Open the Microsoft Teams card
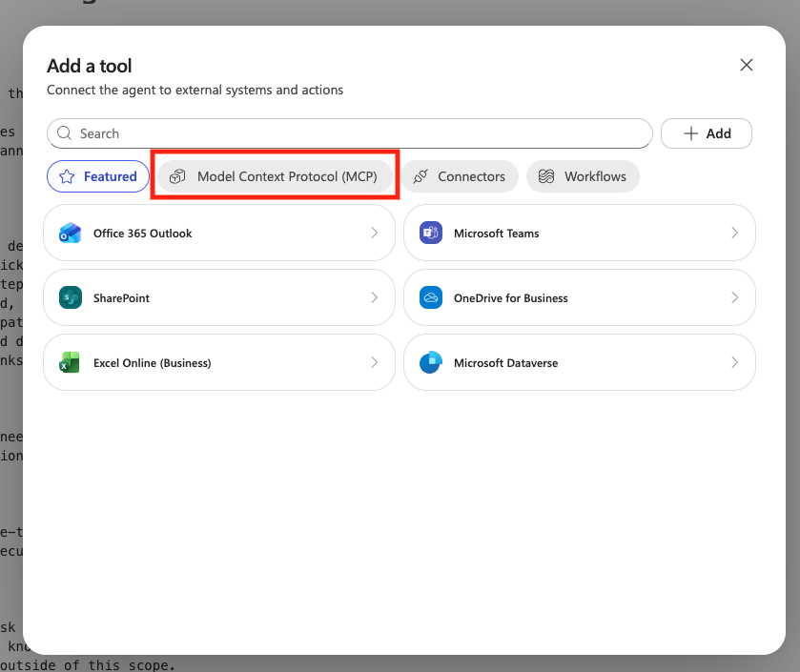Image resolution: width=800 pixels, height=672 pixels. (580, 233)
